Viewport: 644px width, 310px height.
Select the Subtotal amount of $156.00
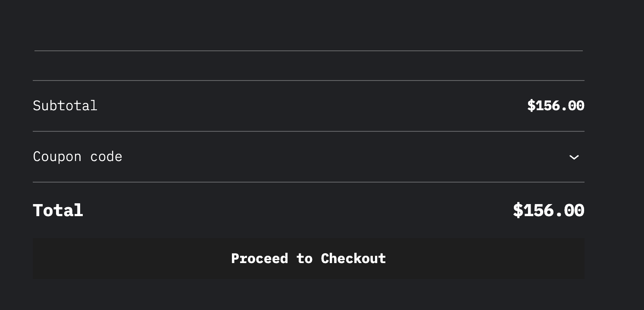click(x=556, y=105)
